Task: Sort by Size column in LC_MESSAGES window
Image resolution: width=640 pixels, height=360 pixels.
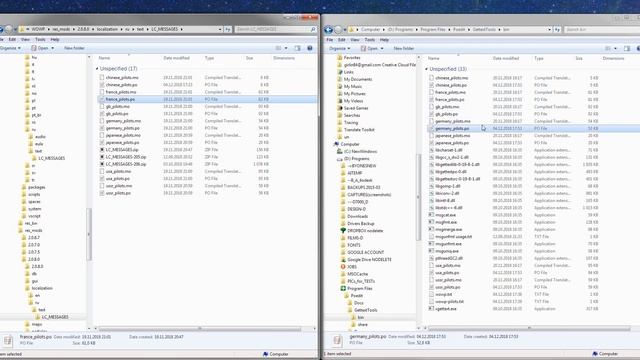Action: [249, 58]
